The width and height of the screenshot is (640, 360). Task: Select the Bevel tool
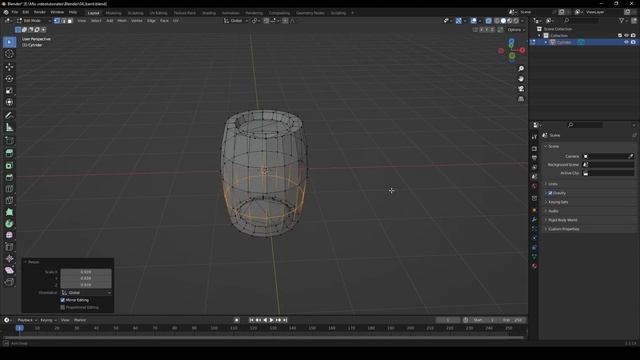coord(9,177)
